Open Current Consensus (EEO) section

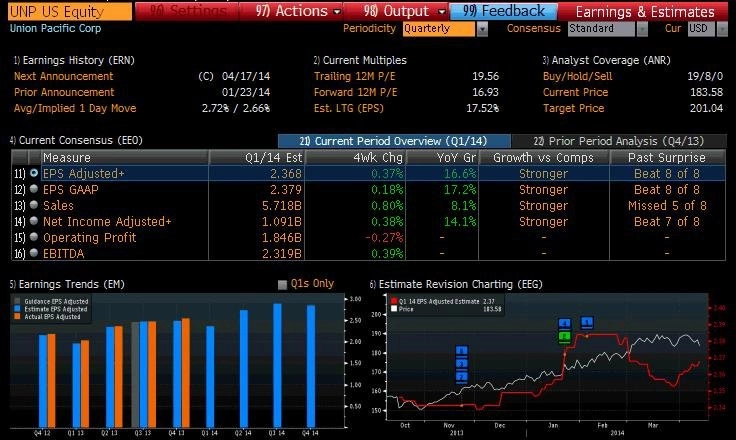pos(76,140)
